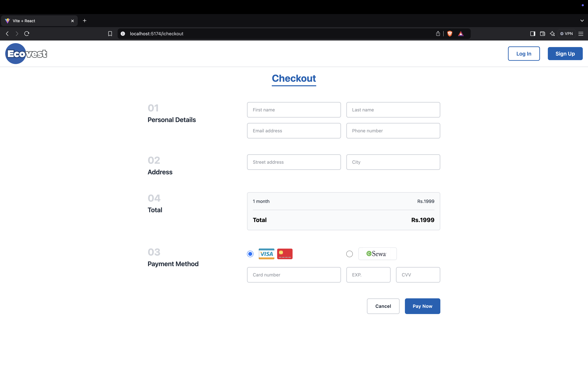This screenshot has width=588, height=382.
Task: Click the Ecovest logo
Action: (x=26, y=54)
